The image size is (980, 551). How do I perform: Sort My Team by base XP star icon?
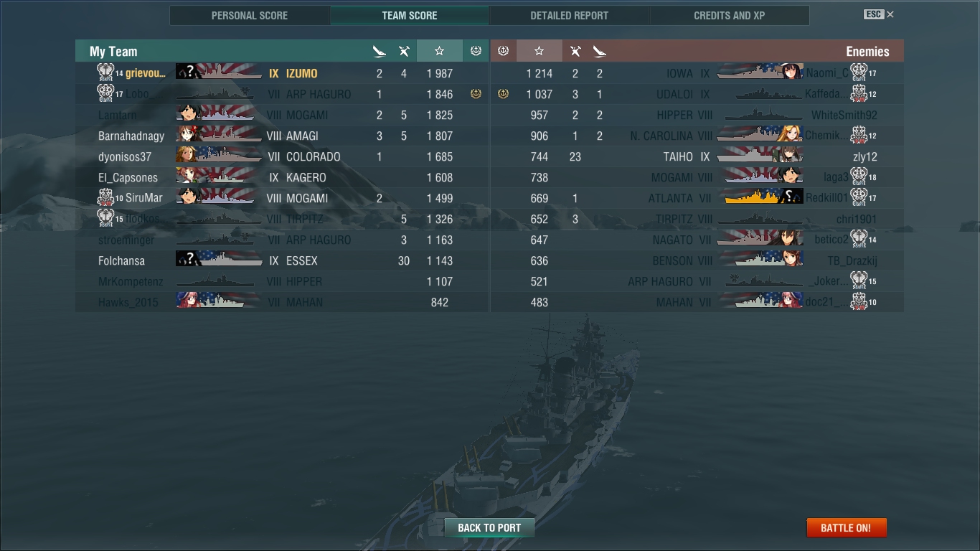coord(439,51)
